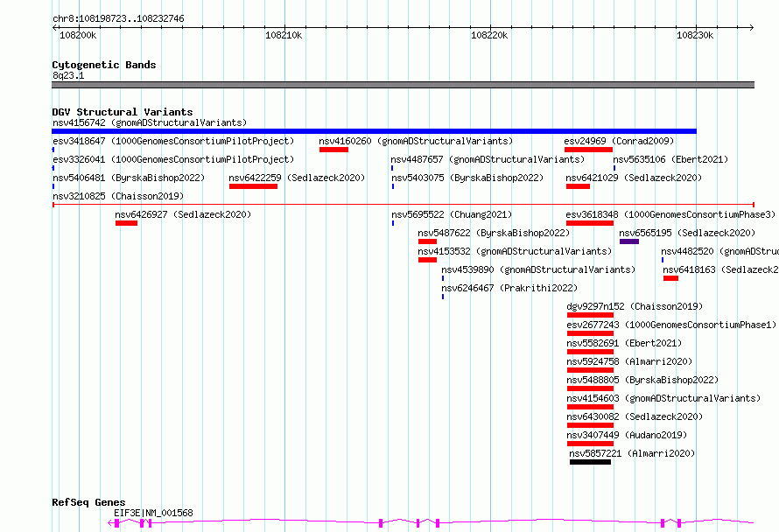The image size is (779, 532).
Task: Click nsv5924758 red variant bar
Action: [590, 370]
